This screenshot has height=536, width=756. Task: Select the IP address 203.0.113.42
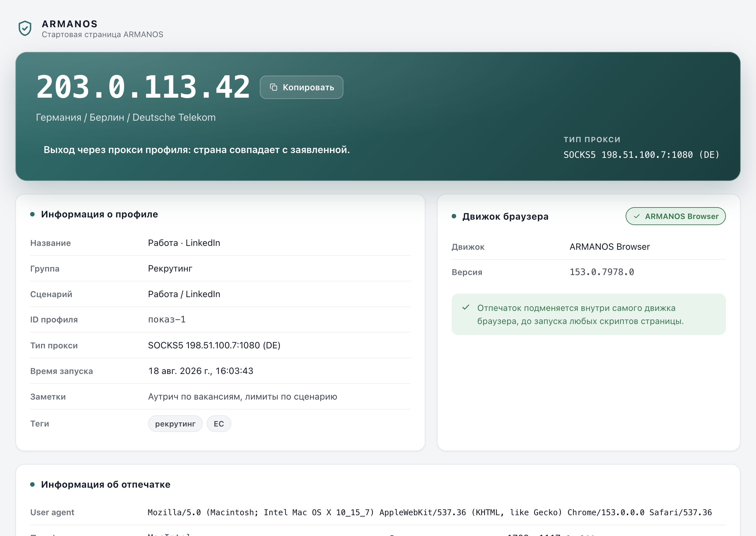click(143, 87)
